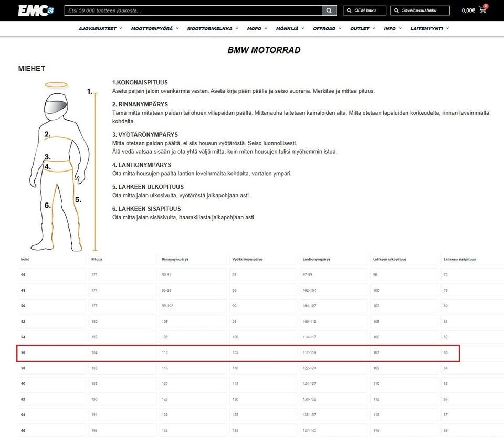Select size 56 row label
This screenshot has width=504, height=438.
pos(23,352)
